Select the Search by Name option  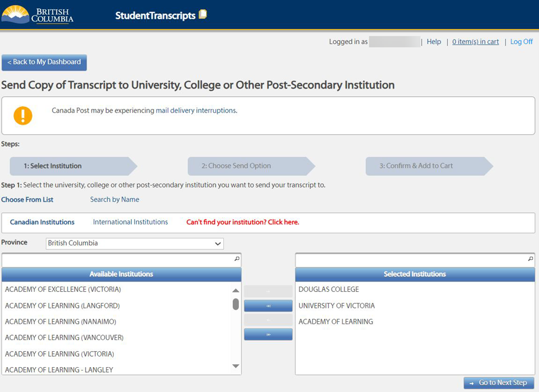coord(114,199)
